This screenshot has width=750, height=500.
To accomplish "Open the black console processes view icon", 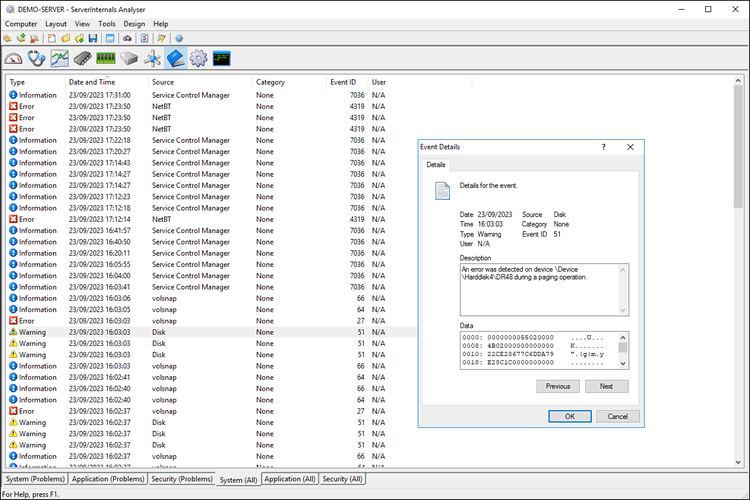I will coord(221,59).
